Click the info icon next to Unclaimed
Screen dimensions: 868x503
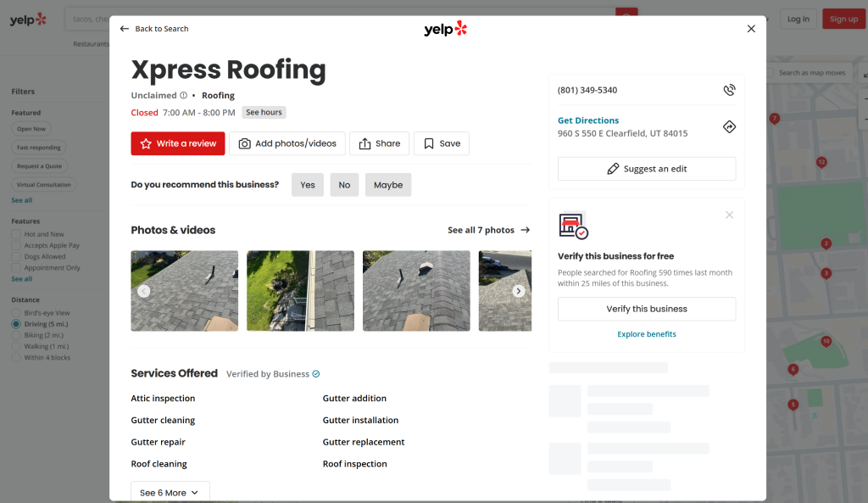[184, 96]
